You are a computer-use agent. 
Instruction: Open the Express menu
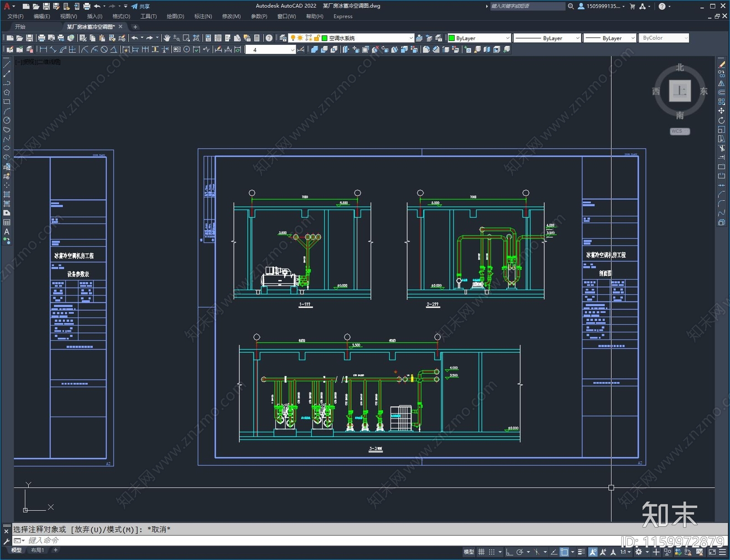tap(343, 16)
